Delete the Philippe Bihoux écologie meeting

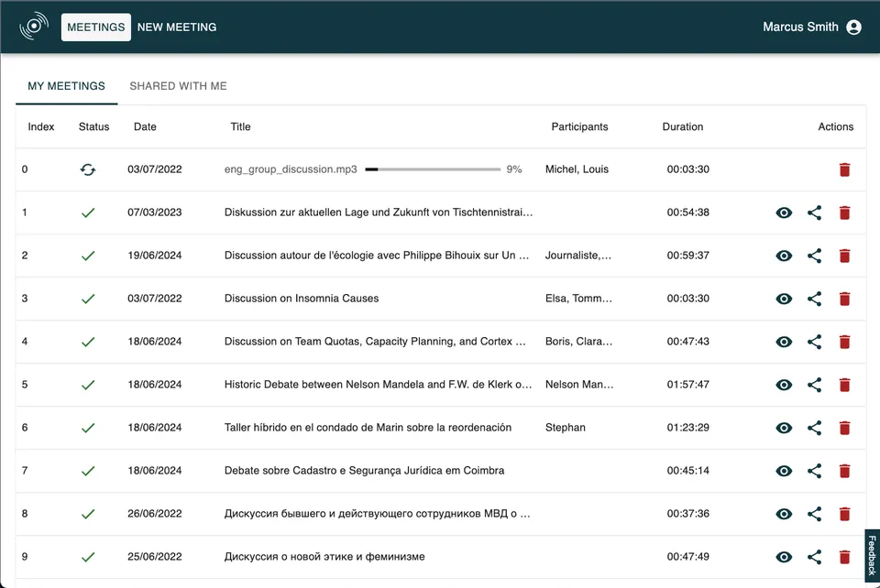[844, 256]
